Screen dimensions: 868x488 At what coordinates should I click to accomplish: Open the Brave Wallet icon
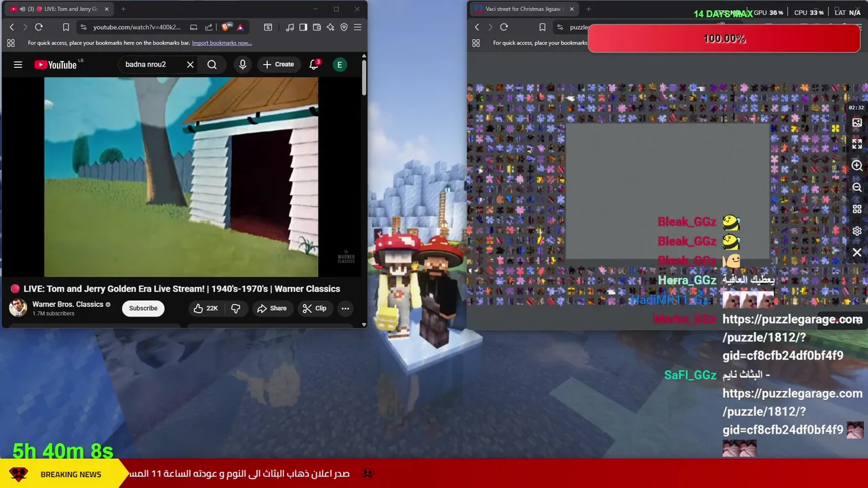pos(317,27)
